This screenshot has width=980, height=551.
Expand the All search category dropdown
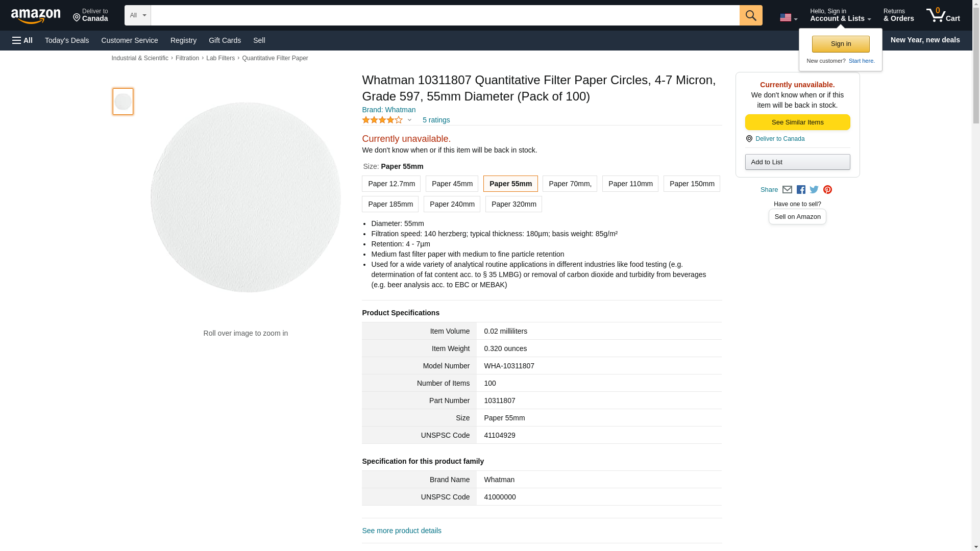point(137,15)
